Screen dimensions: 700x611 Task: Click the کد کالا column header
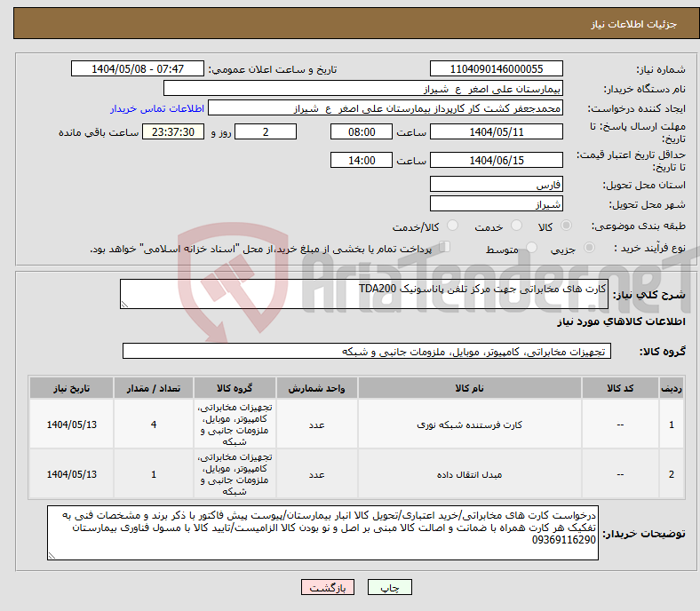620,388
